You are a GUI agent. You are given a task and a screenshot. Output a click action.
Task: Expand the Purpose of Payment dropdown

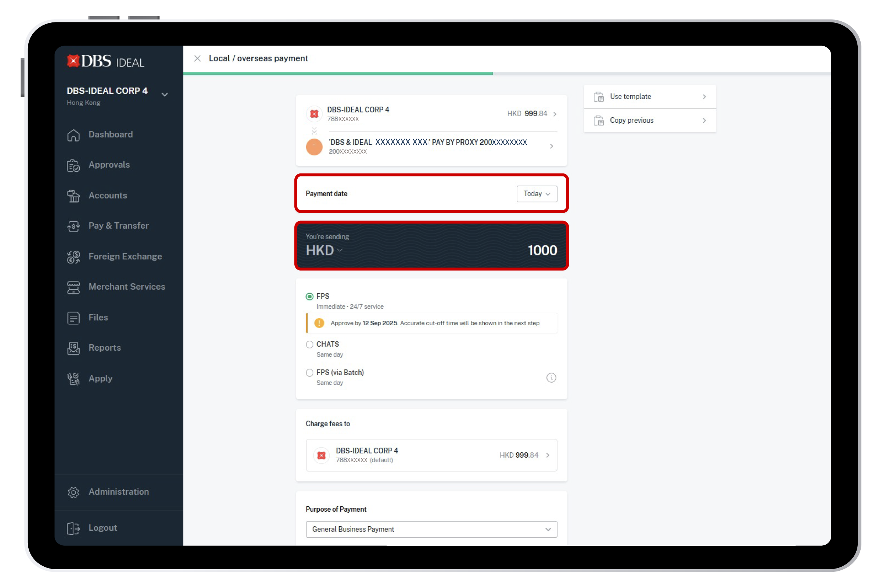click(431, 529)
